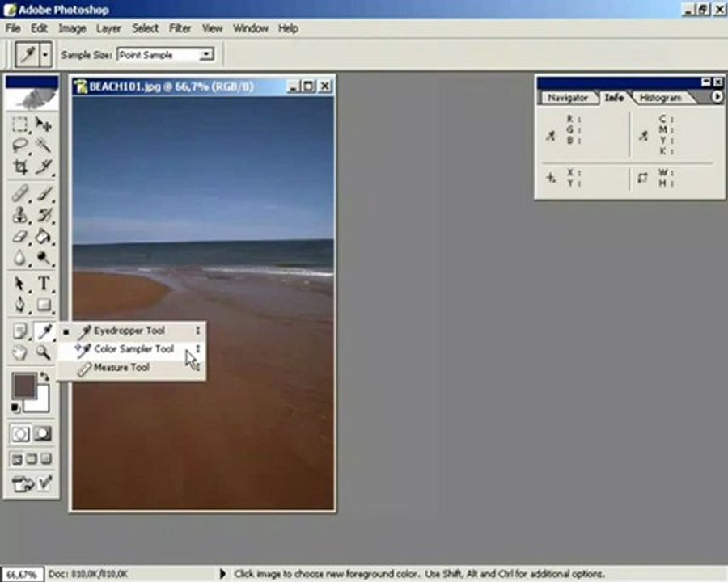
Task: Select the Blur tool
Action: click(x=19, y=258)
